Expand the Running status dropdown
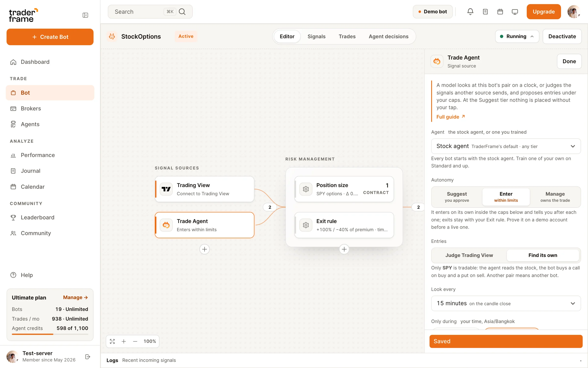 [517, 36]
